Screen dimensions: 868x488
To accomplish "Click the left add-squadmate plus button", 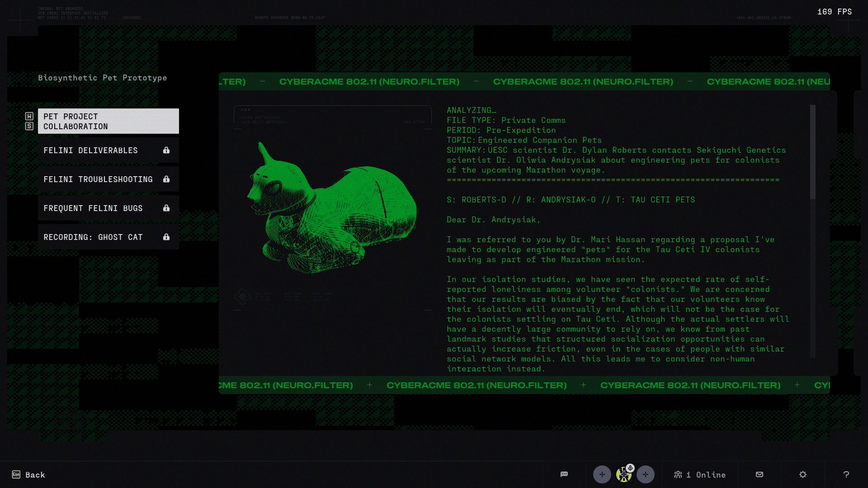I will pyautogui.click(x=602, y=474).
